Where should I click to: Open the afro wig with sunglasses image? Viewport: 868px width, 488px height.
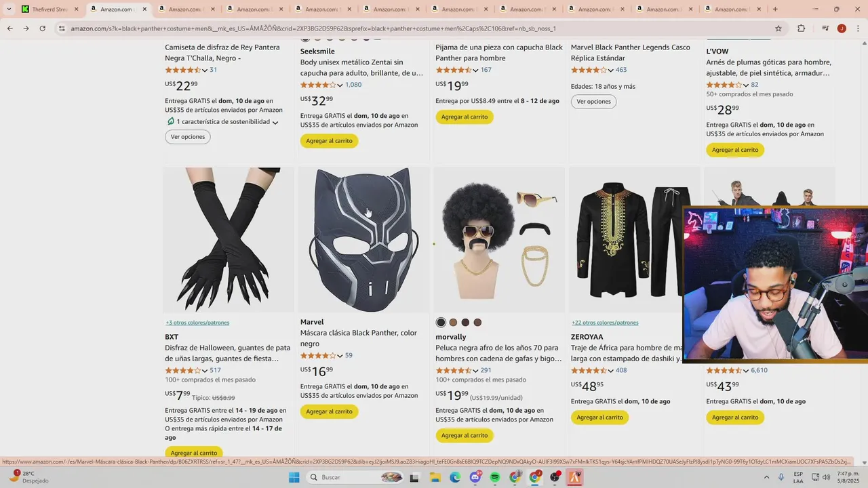[499, 240]
